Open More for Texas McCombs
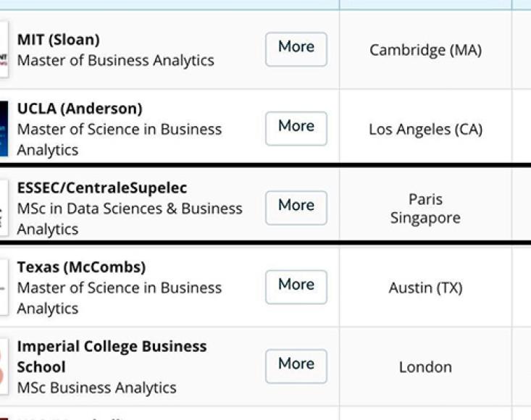The width and height of the screenshot is (531, 420). tap(296, 287)
